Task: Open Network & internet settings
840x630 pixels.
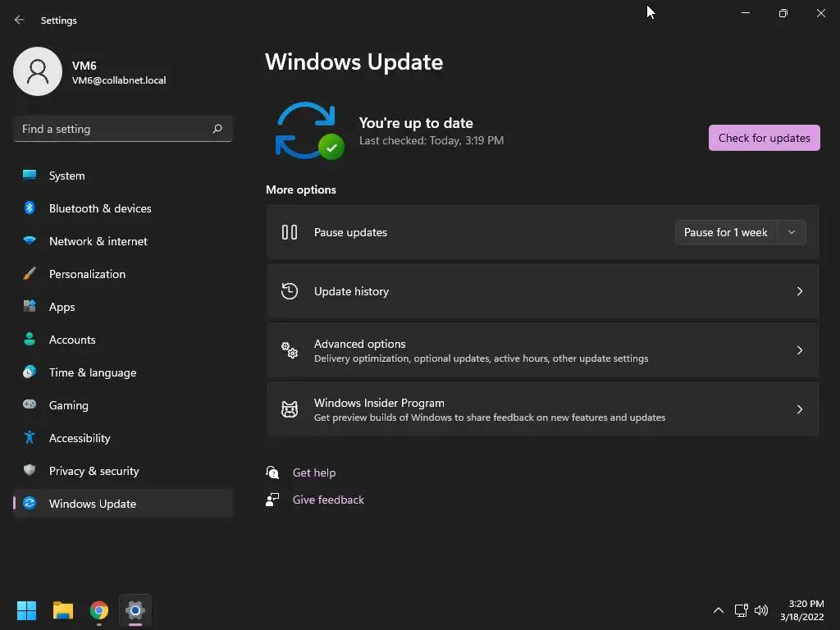Action: (123, 241)
